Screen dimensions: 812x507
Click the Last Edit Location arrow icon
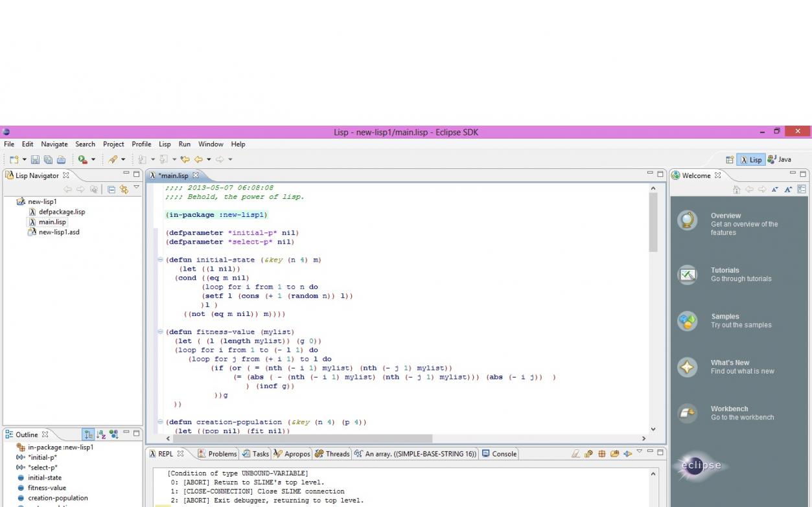point(185,159)
